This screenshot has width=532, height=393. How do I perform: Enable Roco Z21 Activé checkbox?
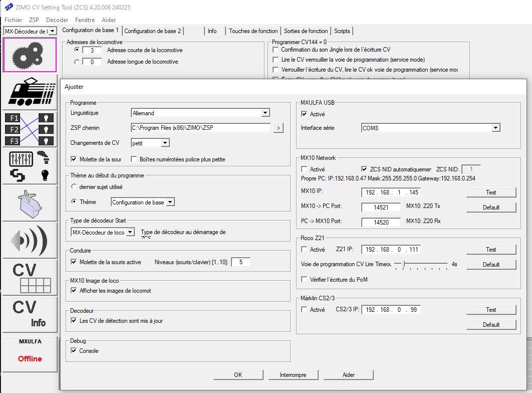tap(304, 250)
